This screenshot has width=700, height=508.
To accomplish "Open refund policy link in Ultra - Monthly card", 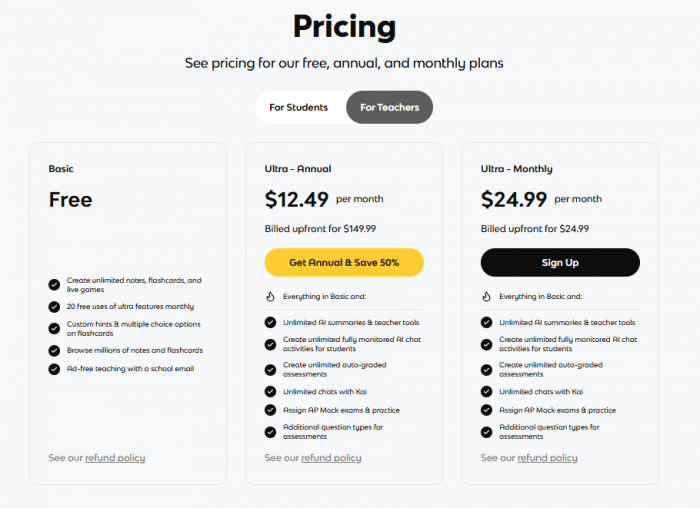I will pos(547,458).
